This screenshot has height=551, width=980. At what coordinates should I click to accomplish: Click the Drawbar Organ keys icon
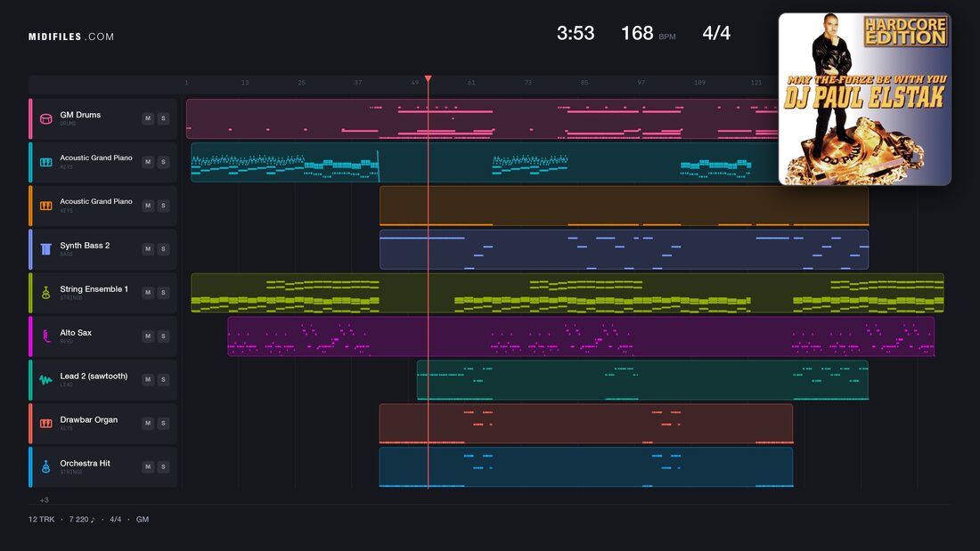[45, 424]
